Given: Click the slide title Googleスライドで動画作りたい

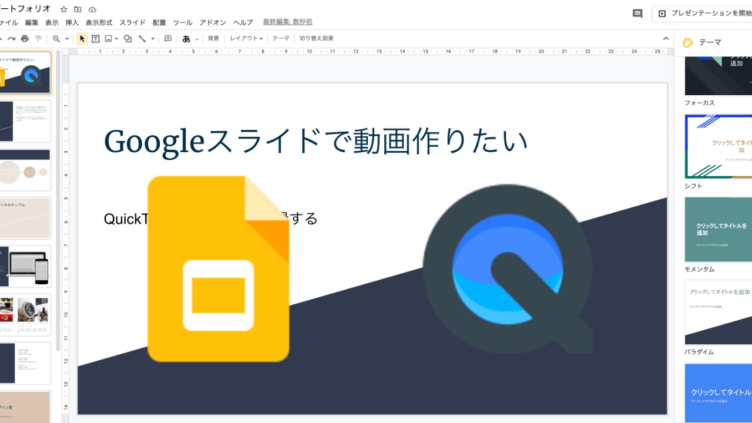Looking at the screenshot, I should [316, 141].
